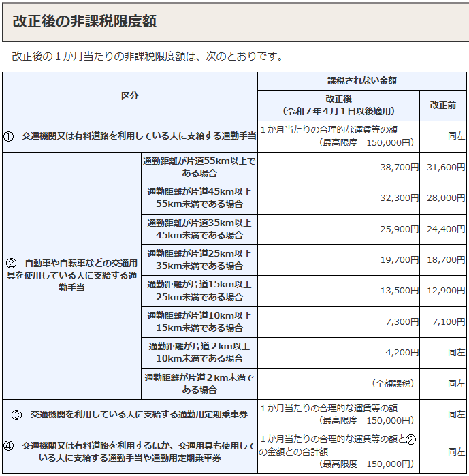
Task: Click the intro sentence below the heading
Action: point(147,56)
